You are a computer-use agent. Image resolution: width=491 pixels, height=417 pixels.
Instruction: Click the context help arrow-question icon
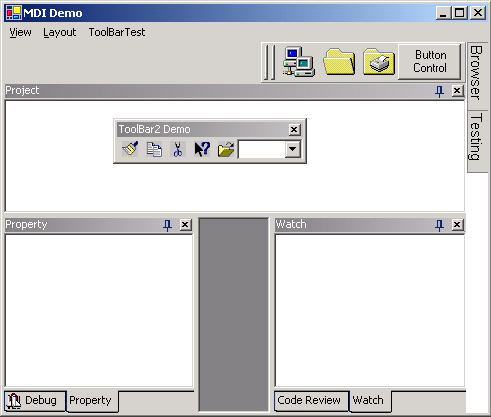click(202, 149)
